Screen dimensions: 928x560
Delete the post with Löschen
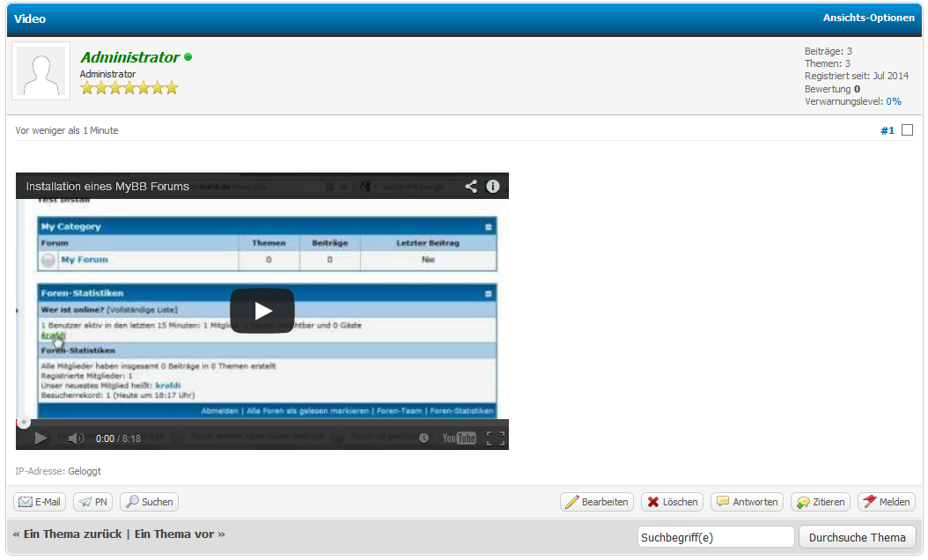tap(673, 502)
